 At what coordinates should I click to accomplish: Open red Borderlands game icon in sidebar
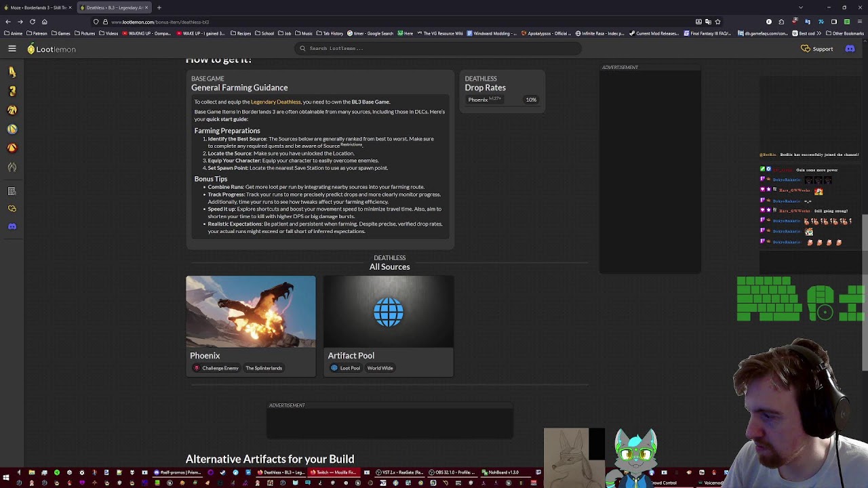[12, 148]
